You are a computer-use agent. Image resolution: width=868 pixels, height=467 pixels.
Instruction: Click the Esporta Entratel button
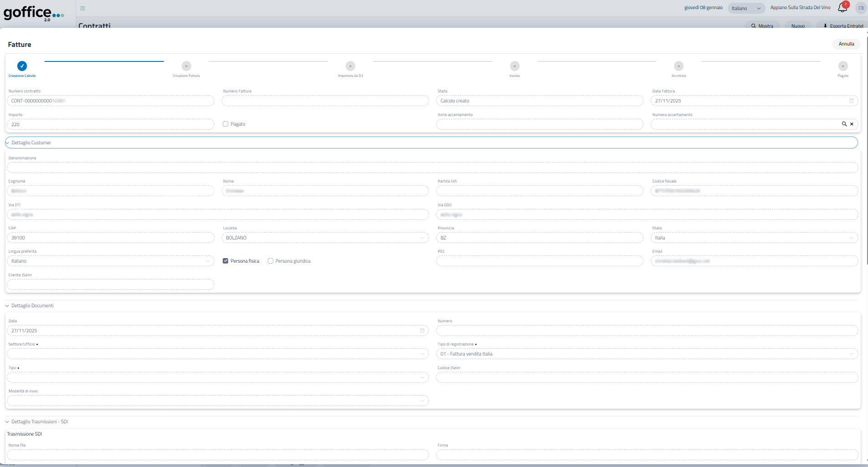coord(843,26)
